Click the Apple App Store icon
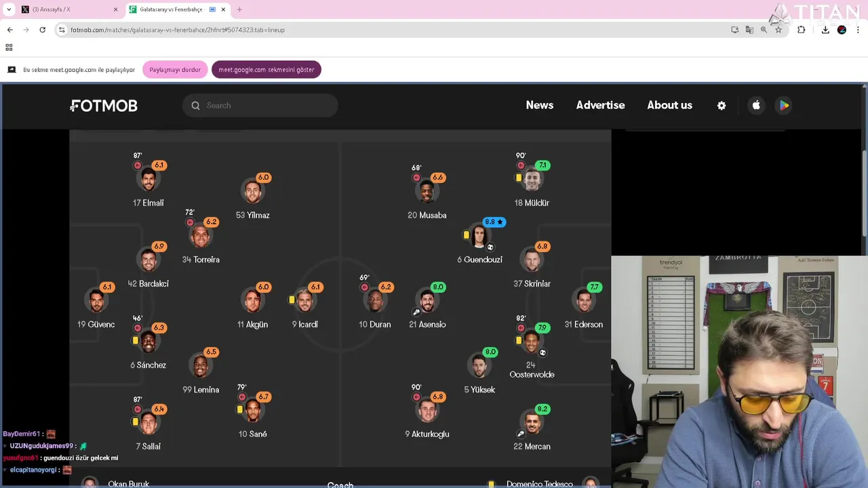 (756, 105)
